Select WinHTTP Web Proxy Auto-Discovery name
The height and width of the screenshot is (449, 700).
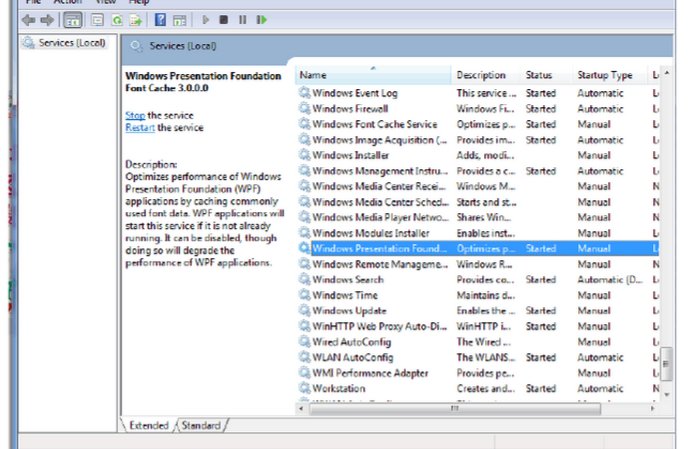click(x=379, y=326)
